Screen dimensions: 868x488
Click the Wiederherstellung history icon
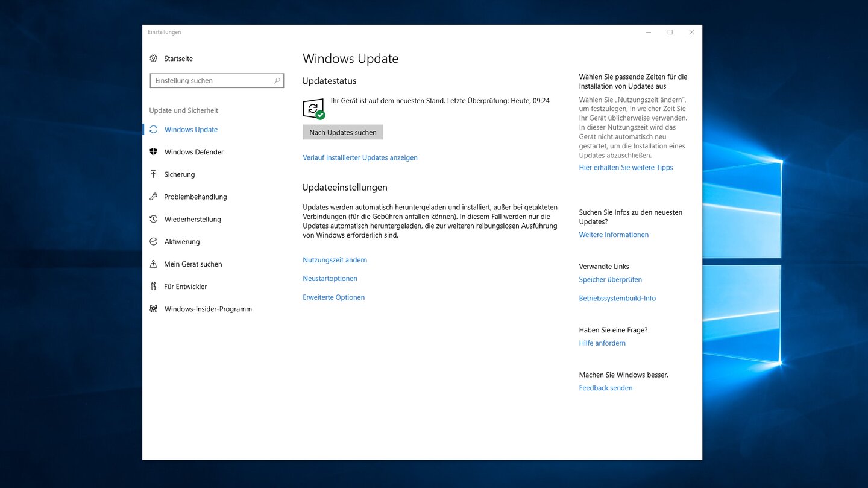point(153,220)
